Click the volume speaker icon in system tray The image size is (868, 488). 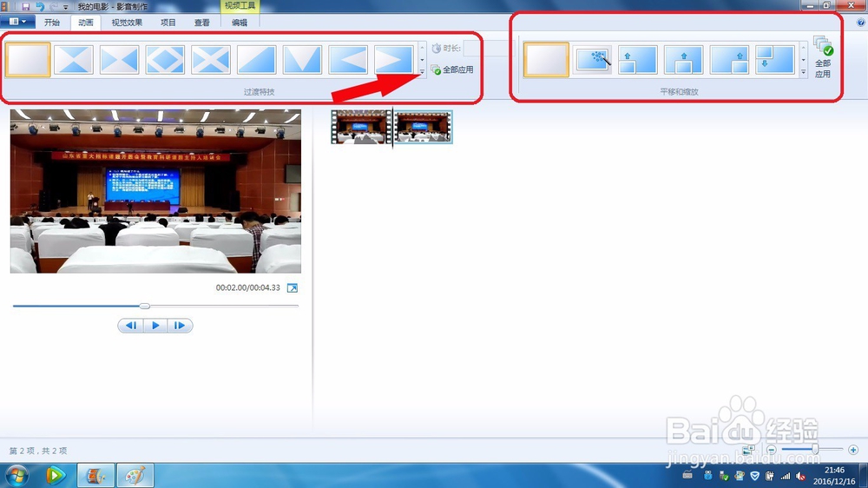(800, 476)
